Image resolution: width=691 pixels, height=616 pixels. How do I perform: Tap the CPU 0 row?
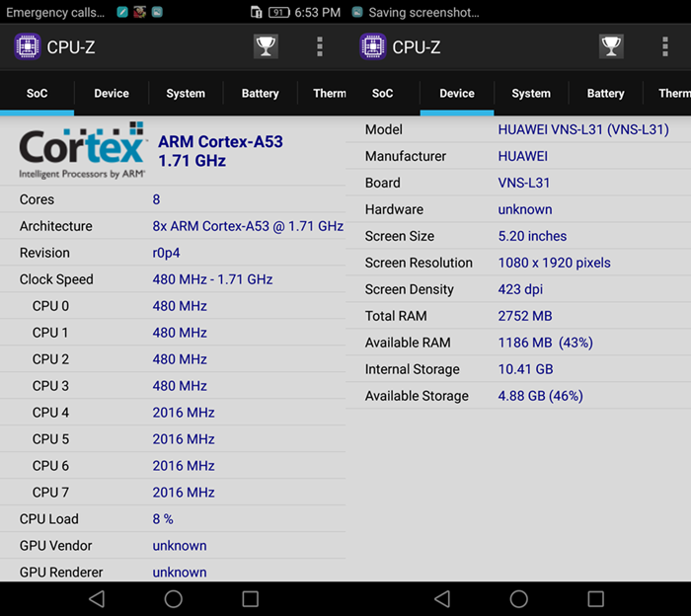[173, 306]
